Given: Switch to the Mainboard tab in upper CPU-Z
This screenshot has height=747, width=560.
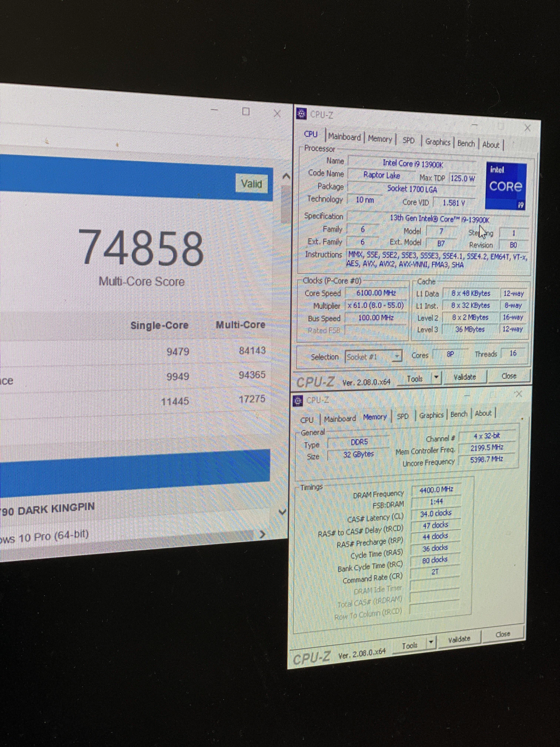Looking at the screenshot, I should [344, 137].
